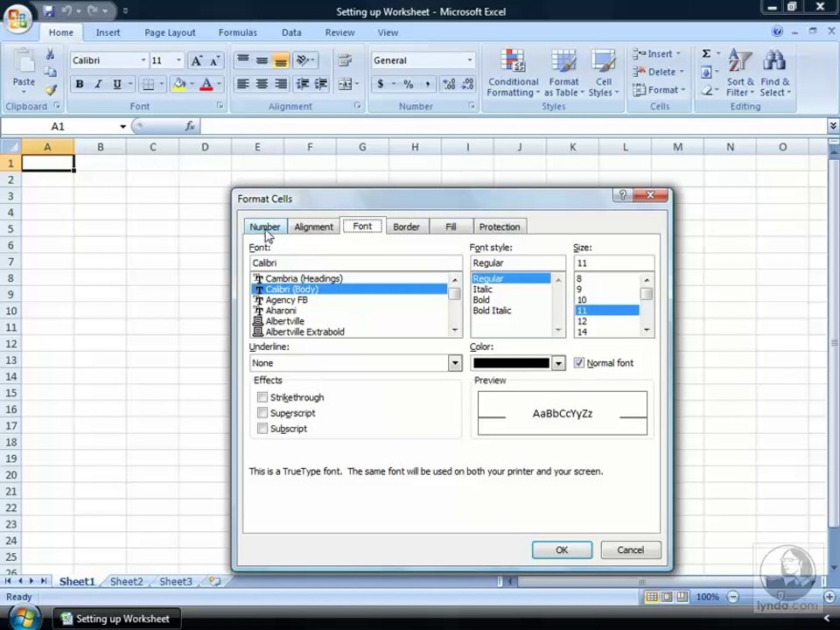840x630 pixels.
Task: Click the Increase Indent icon
Action: [x=321, y=84]
